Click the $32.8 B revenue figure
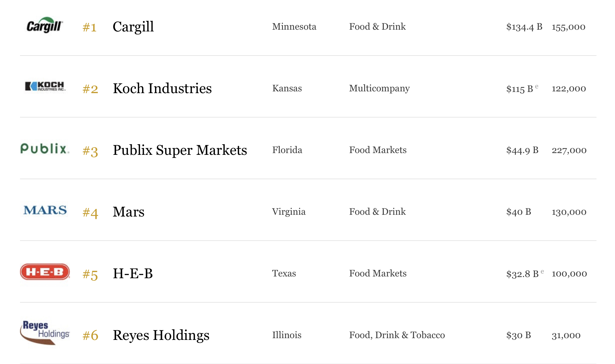Image resolution: width=615 pixels, height=364 pixels. (522, 274)
